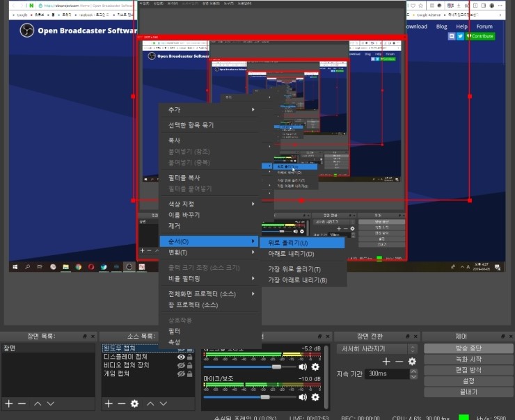Increase 지속 기간 with up arrow

[x=414, y=371]
